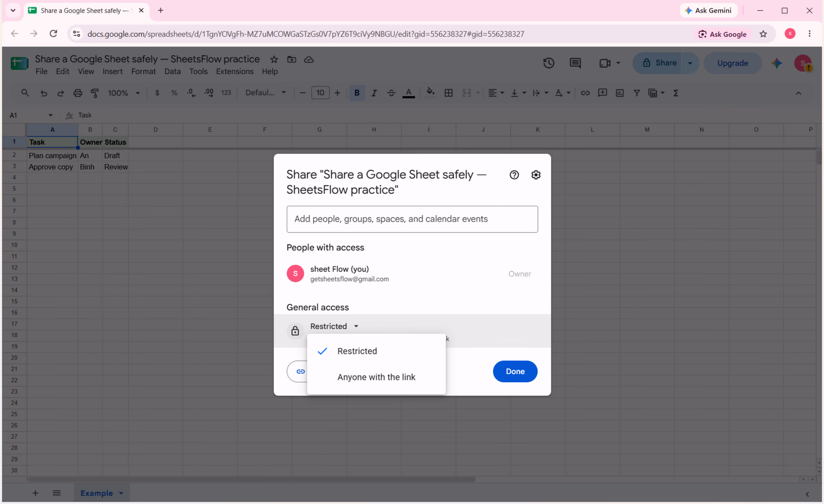
Task: Select the paint format tool
Action: (x=95, y=93)
